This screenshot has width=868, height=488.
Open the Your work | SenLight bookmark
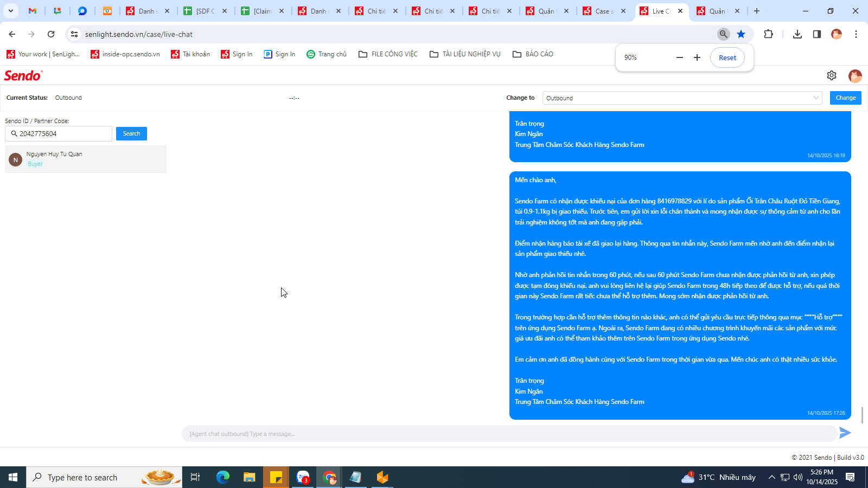[43, 54]
